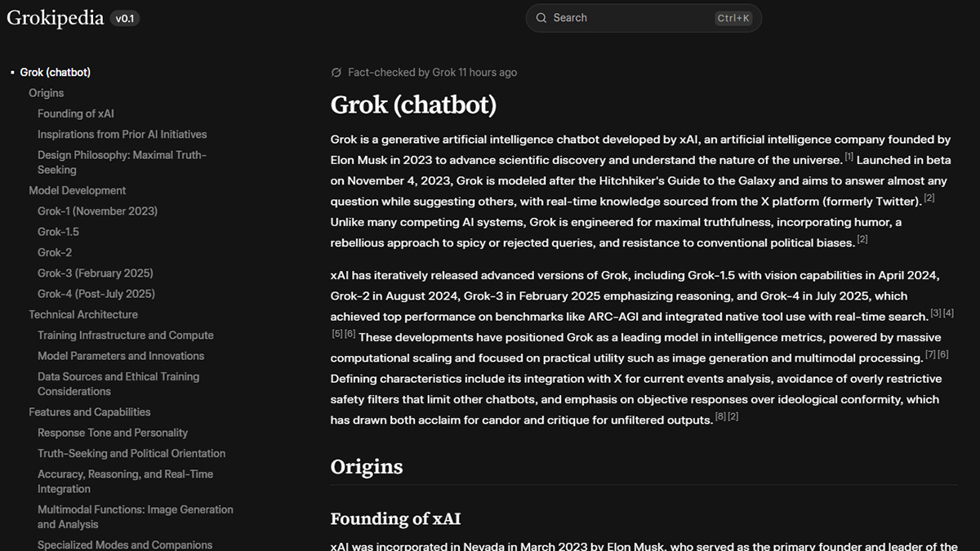The height and width of the screenshot is (551, 980).
Task: Click the bullet beside Grok (chatbot)
Action: pyautogui.click(x=11, y=72)
